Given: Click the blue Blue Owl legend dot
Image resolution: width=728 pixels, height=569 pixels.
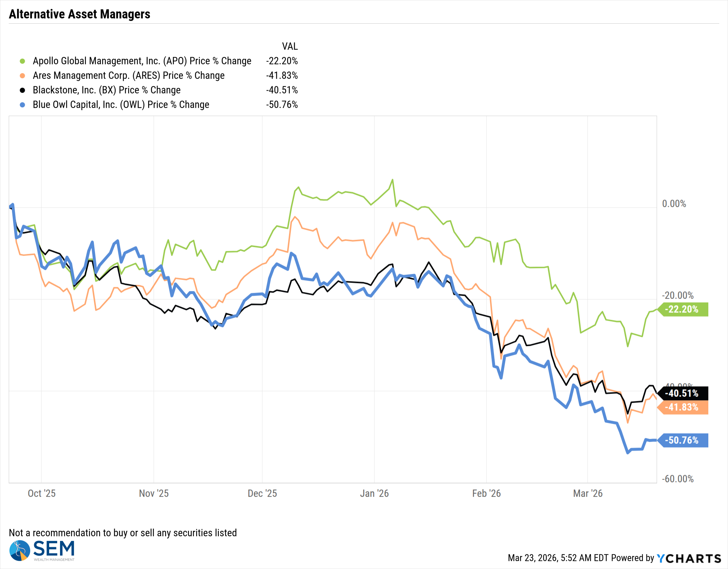Looking at the screenshot, I should tap(23, 105).
